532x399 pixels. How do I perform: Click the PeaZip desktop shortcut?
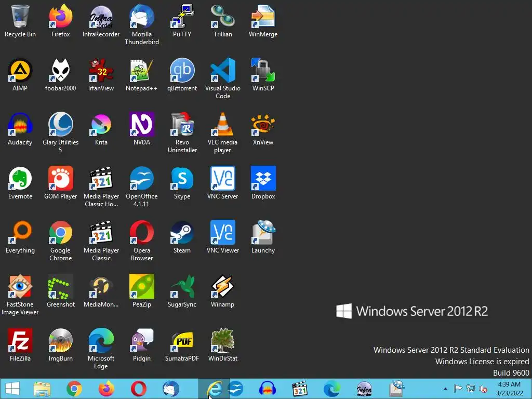tap(141, 291)
